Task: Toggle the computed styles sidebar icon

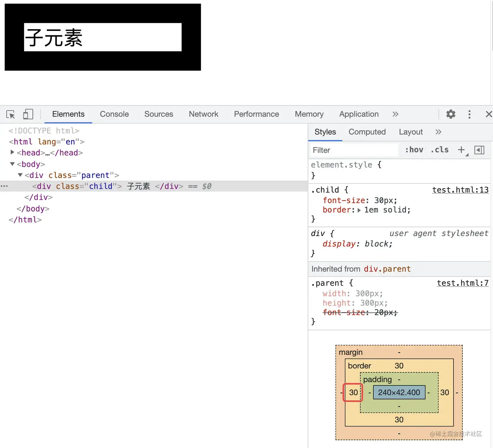Action: pos(479,150)
